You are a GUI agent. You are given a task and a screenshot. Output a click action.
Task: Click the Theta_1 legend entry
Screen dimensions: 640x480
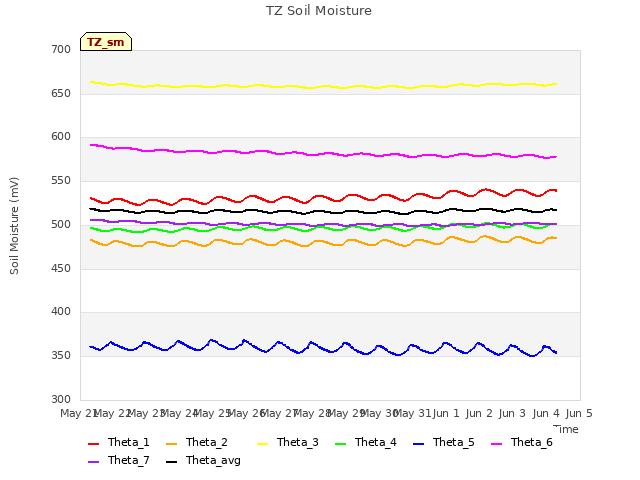tap(119, 442)
